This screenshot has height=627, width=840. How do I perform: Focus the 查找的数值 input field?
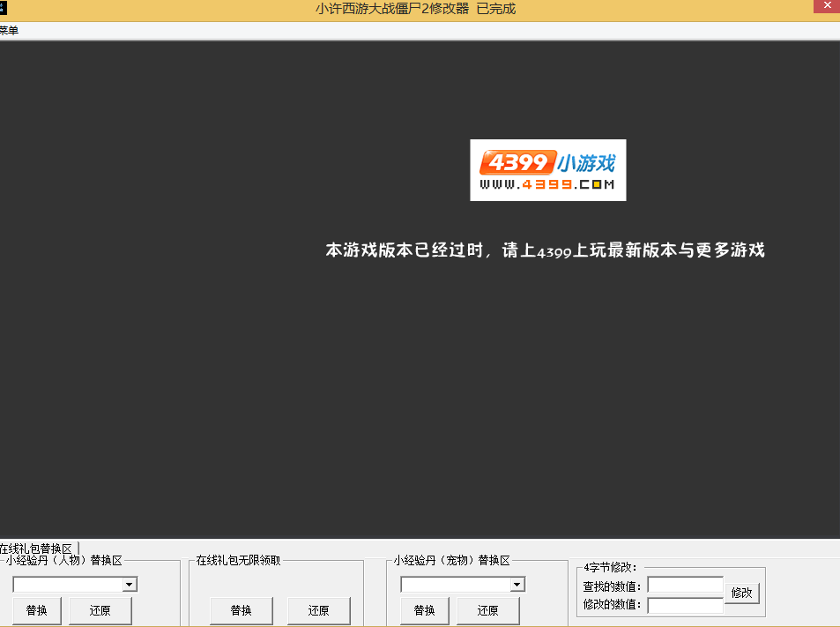pyautogui.click(x=686, y=585)
